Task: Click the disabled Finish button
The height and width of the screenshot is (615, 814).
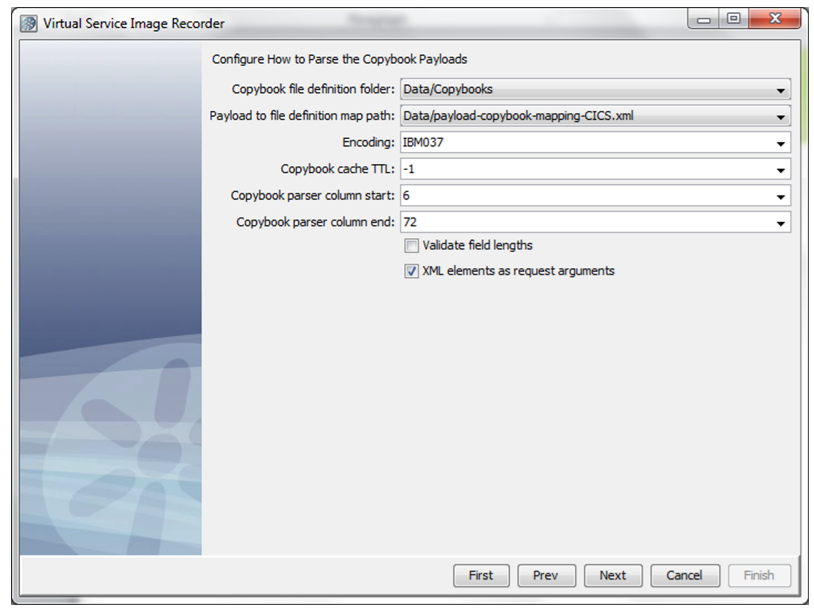Action: [758, 575]
